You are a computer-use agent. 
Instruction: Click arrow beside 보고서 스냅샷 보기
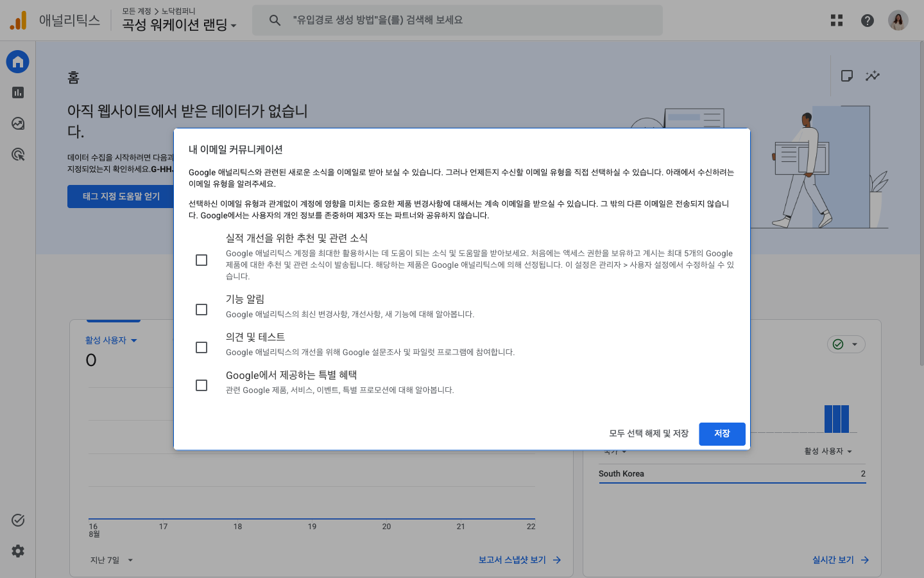coord(557,560)
